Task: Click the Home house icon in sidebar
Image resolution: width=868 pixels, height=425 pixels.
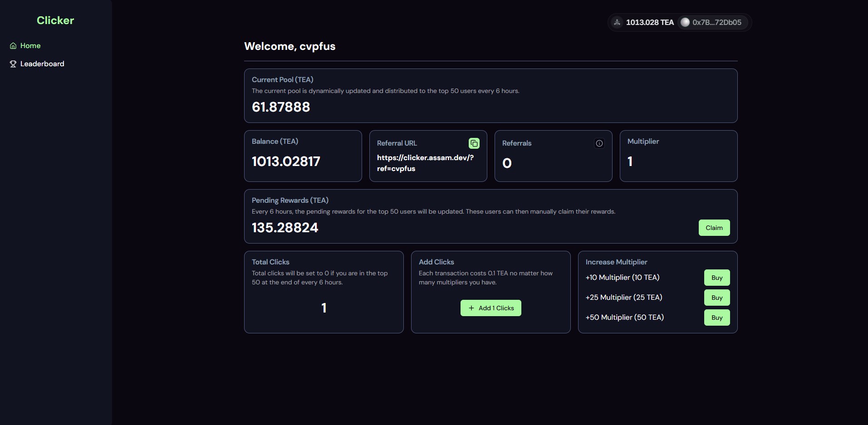Action: click(x=13, y=46)
